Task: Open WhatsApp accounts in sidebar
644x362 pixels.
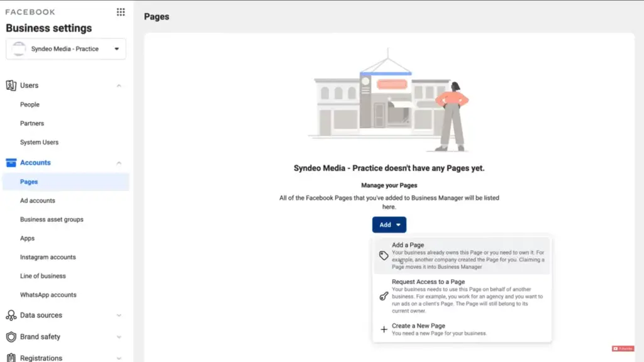Action: tap(48, 295)
